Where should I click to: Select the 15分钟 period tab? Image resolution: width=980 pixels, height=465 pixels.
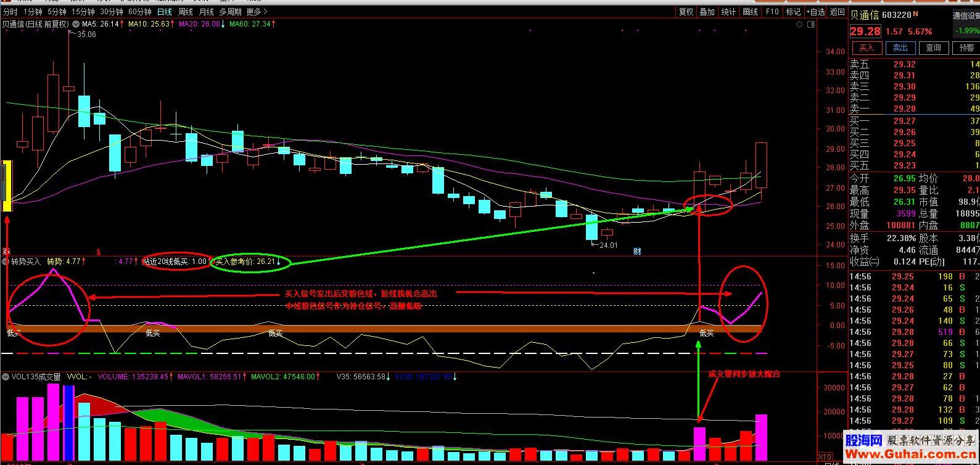click(x=83, y=12)
